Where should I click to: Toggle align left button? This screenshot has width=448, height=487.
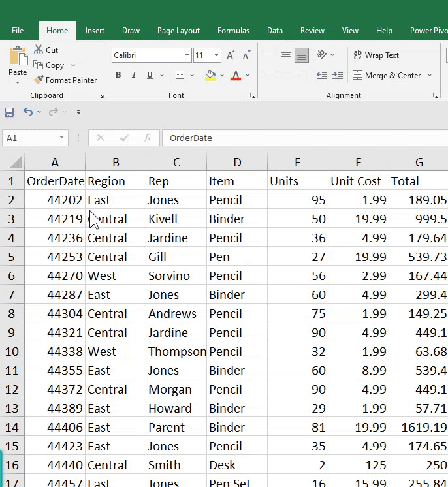tap(270, 75)
